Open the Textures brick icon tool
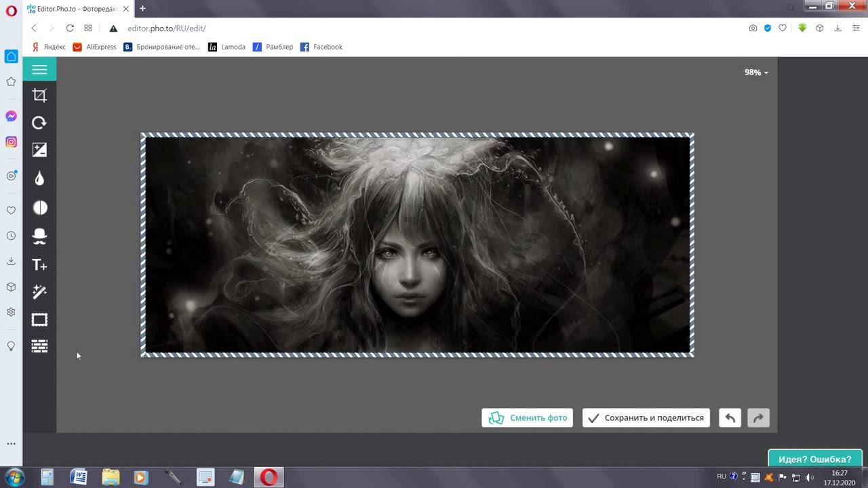The width and height of the screenshot is (868, 488). point(39,346)
